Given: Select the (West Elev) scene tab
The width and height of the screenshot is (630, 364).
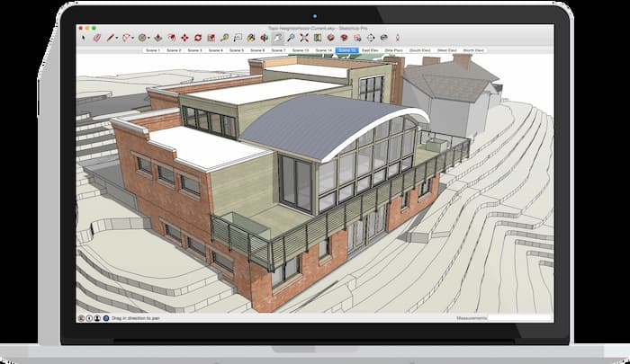Looking at the screenshot, I should point(447,50).
